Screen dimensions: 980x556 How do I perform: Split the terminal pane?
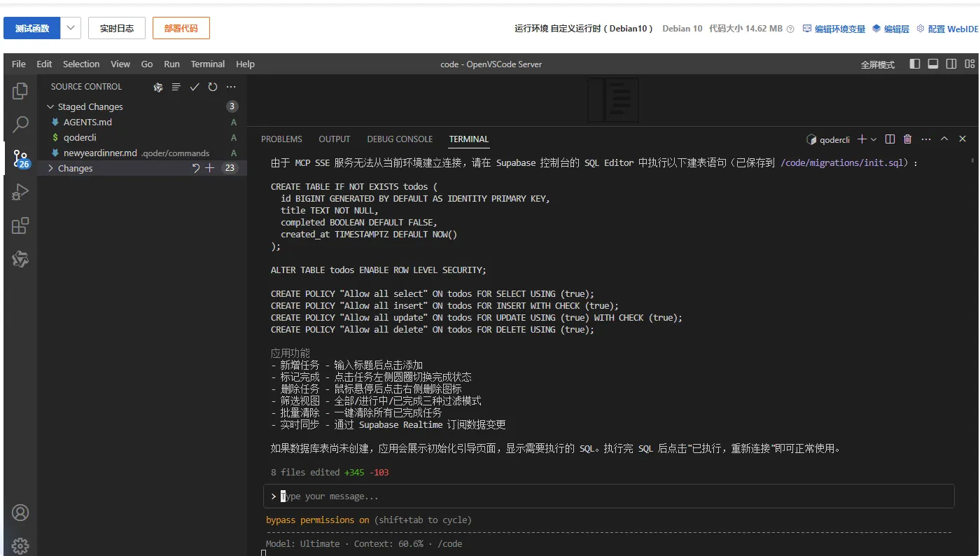coord(890,139)
